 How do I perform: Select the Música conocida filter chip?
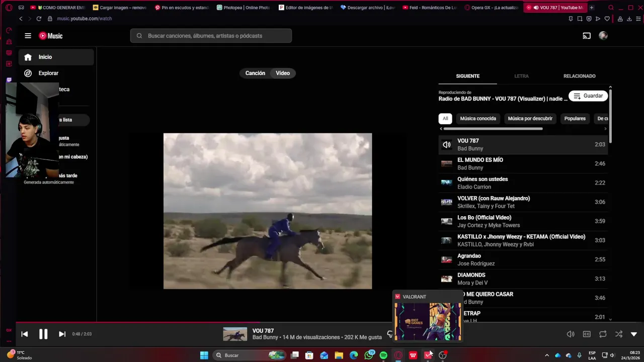point(478,119)
